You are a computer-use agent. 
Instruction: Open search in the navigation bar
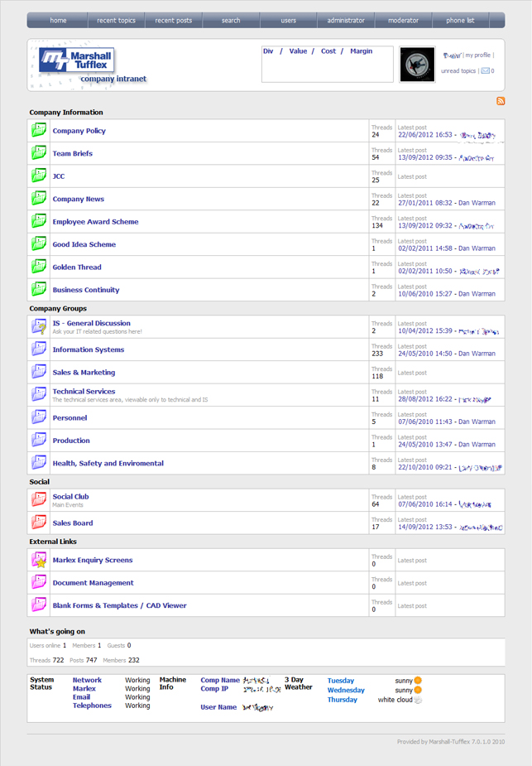(231, 21)
